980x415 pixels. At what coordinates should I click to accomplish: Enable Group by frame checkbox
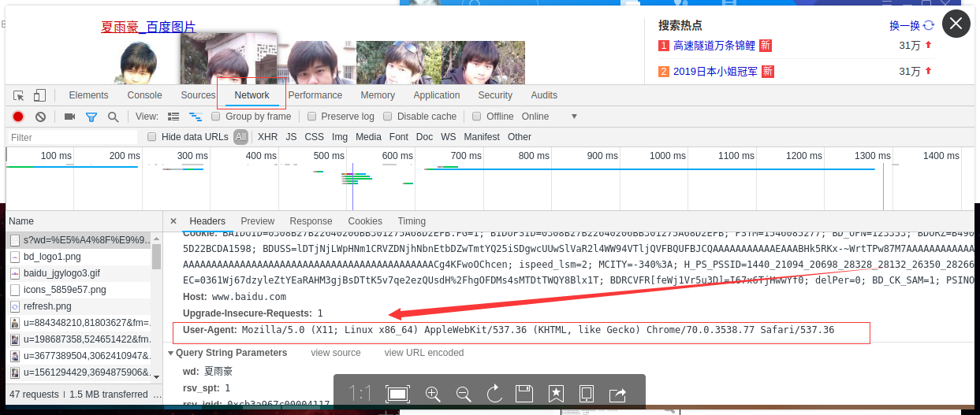pos(216,117)
